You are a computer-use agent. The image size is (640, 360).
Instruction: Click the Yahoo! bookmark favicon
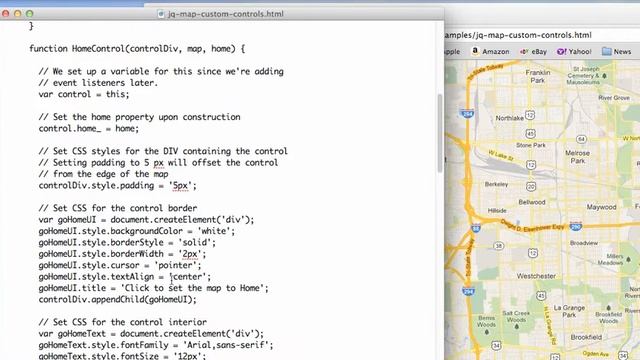point(562,52)
